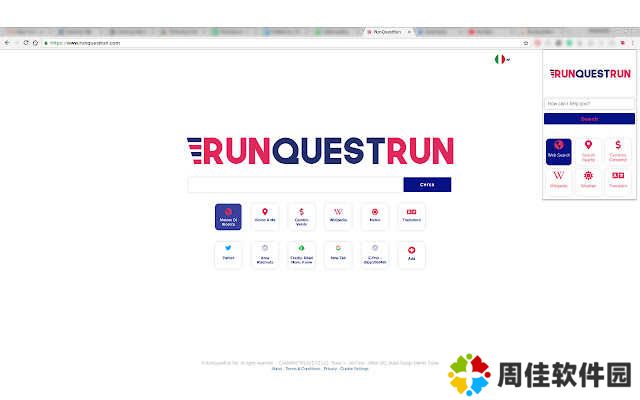This screenshot has width=640, height=400.
Task: Open the Add shortcut tile
Action: pos(411,254)
